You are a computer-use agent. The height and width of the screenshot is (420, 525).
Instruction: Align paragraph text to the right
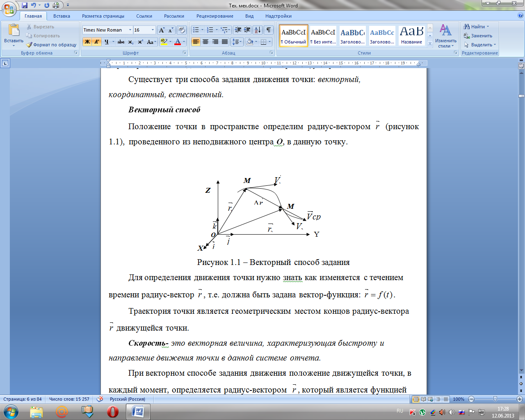pyautogui.click(x=215, y=42)
